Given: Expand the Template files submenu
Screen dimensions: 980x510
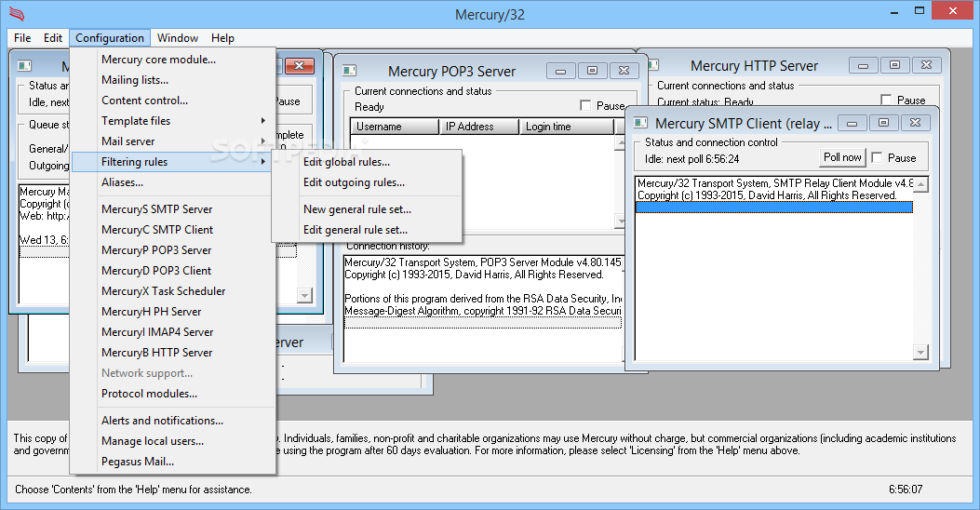Looking at the screenshot, I should pyautogui.click(x=172, y=121).
